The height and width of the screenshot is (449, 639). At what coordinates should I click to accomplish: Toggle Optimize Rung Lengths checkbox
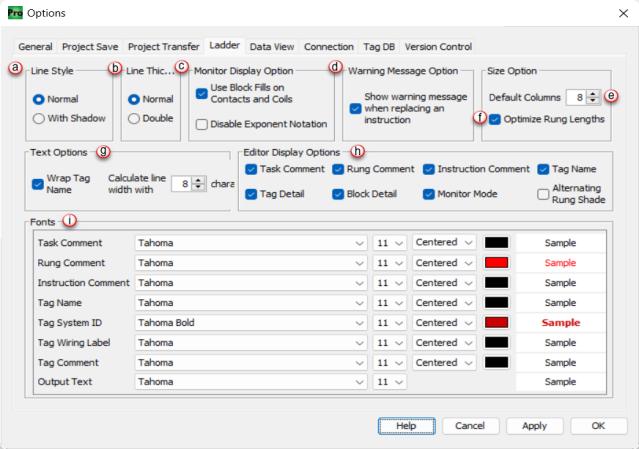point(495,119)
